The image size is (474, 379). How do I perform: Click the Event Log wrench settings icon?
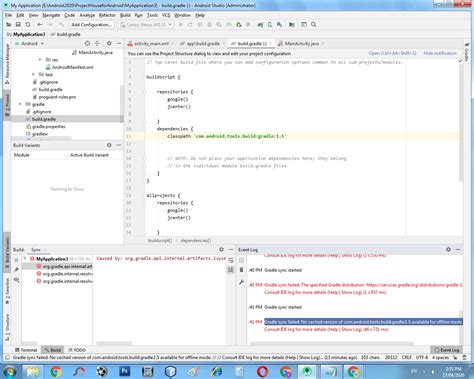[x=242, y=282]
